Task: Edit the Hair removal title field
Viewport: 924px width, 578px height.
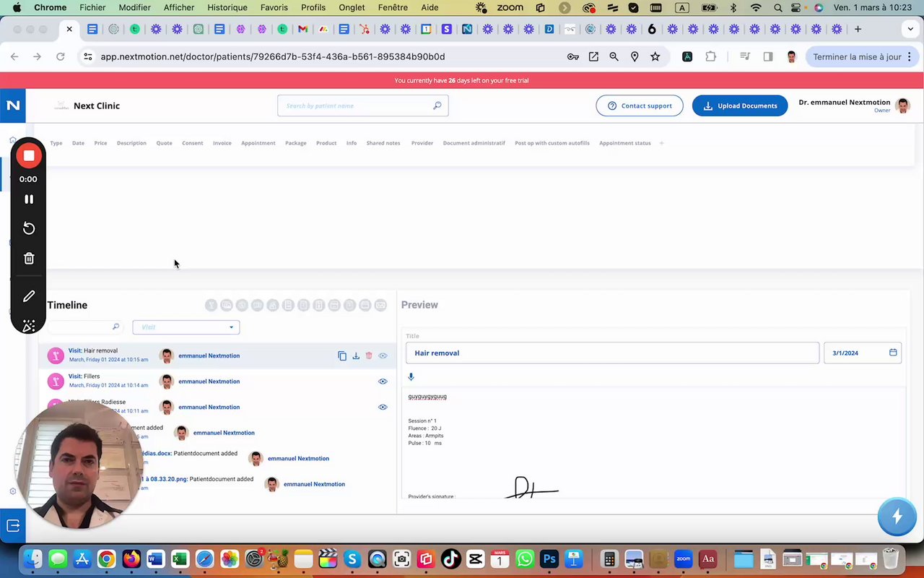Action: point(612,353)
